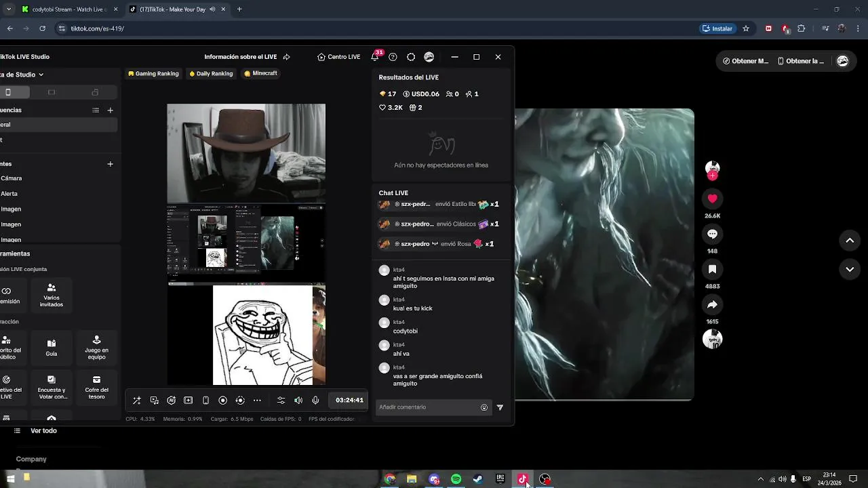
Task: Click the trollface image in the canvas
Action: point(262,335)
